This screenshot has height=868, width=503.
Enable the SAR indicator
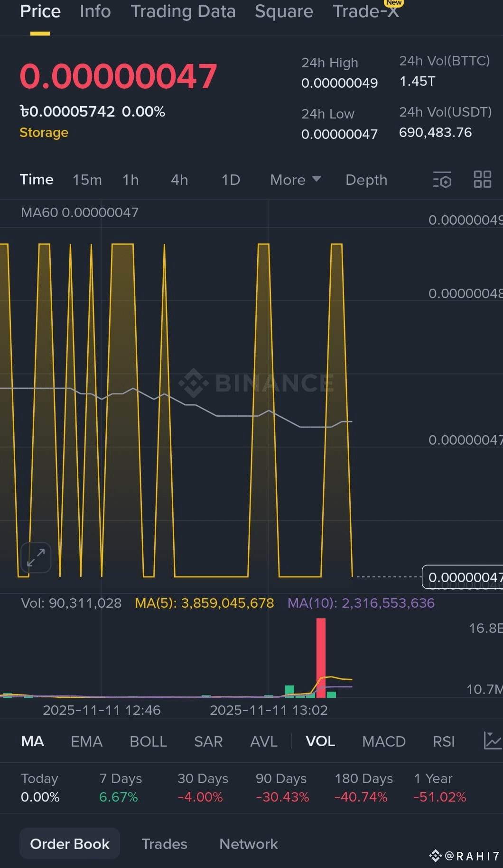tap(208, 741)
